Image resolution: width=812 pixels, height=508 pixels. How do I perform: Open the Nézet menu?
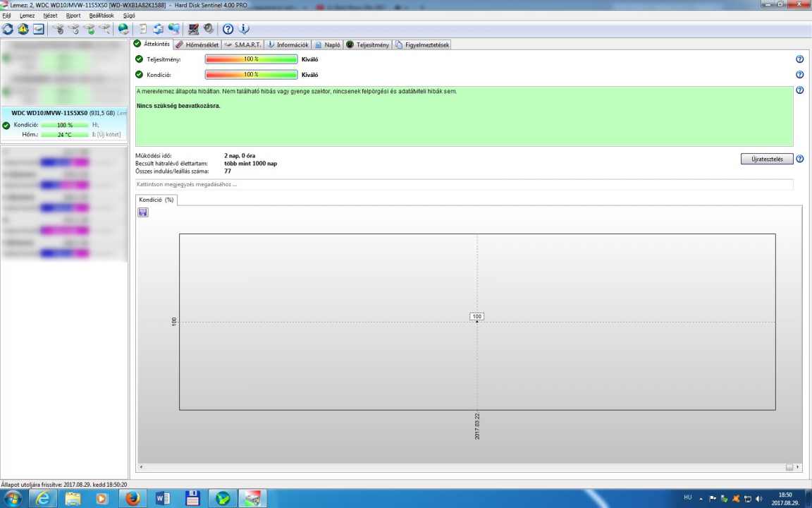(50, 16)
